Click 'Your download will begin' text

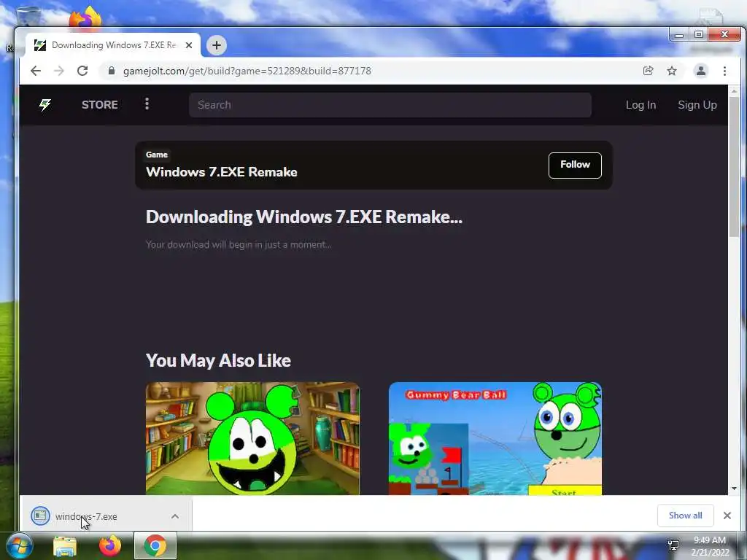pos(239,245)
